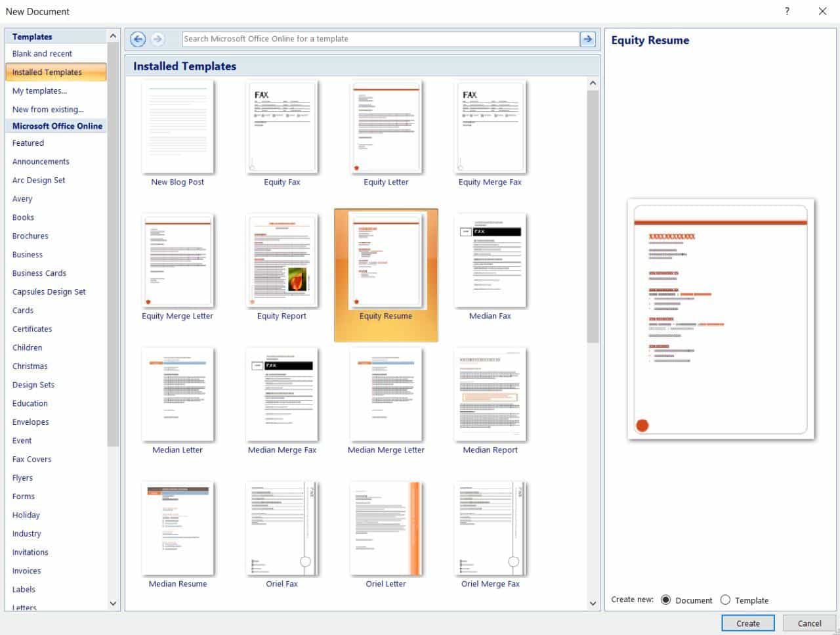Select the Median Letter template thumbnail
Viewport: 840px width, 635px height.
(x=178, y=395)
